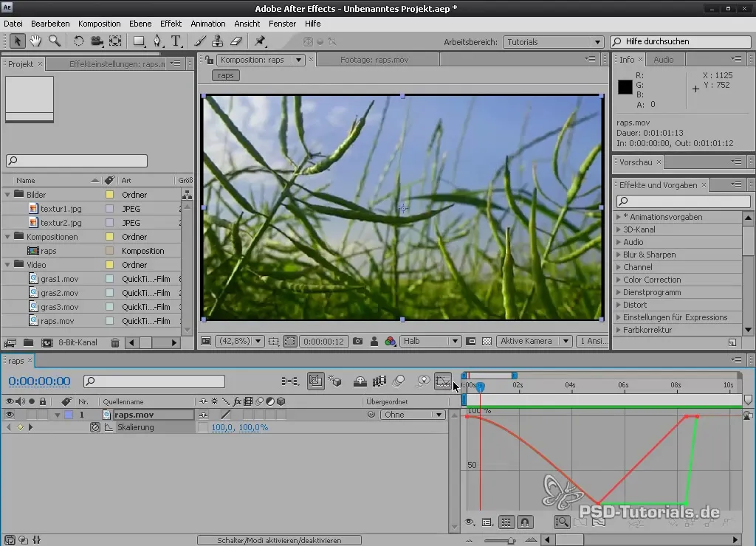Select the Eraser tool
Image resolution: width=756 pixels, height=546 pixels.
pos(236,41)
